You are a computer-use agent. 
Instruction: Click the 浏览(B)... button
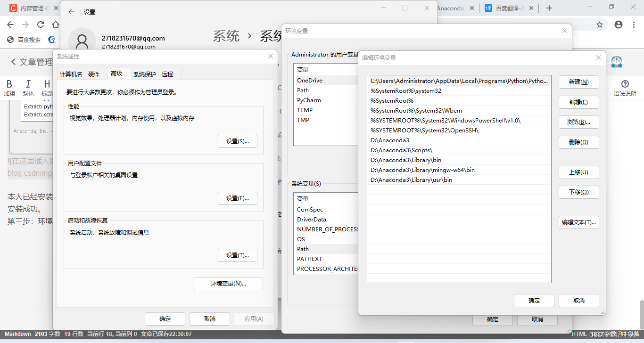578,122
